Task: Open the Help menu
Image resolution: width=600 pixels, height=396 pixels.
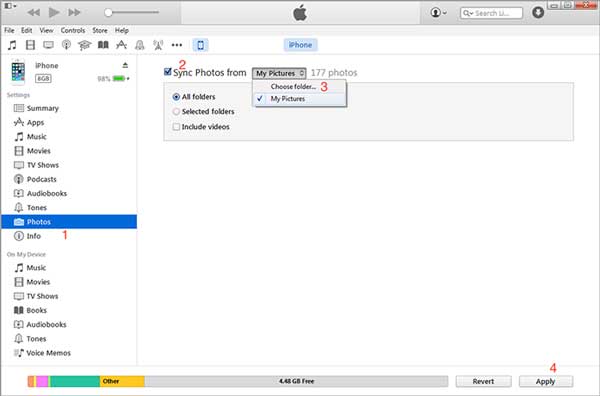Action: point(122,30)
